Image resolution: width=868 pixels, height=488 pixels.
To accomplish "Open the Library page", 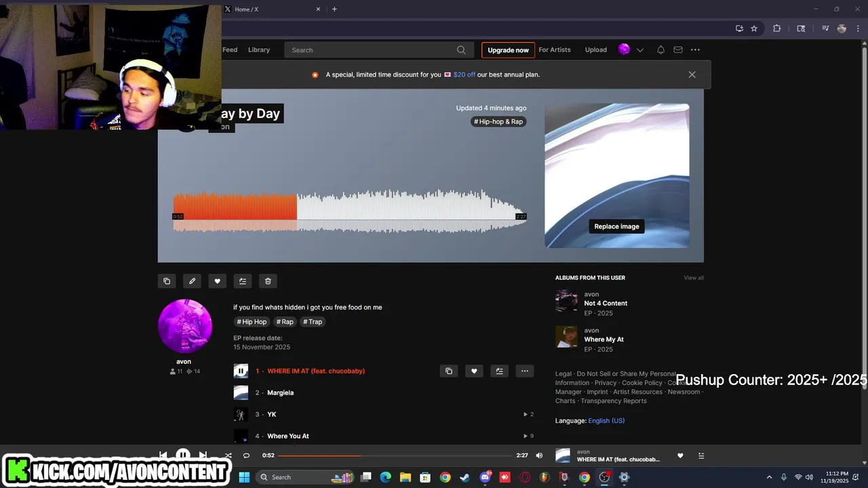I will coord(259,49).
